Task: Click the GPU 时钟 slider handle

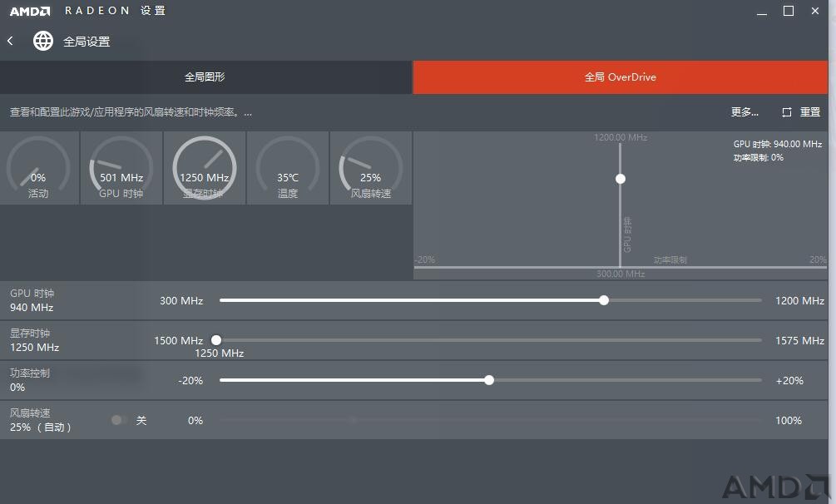Action: pyautogui.click(x=604, y=300)
